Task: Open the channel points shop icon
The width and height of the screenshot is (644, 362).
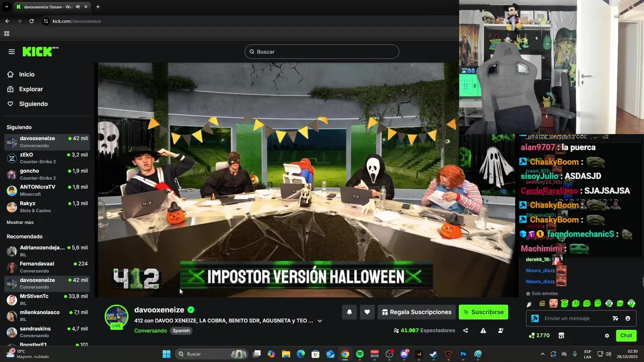Action: [561, 335]
